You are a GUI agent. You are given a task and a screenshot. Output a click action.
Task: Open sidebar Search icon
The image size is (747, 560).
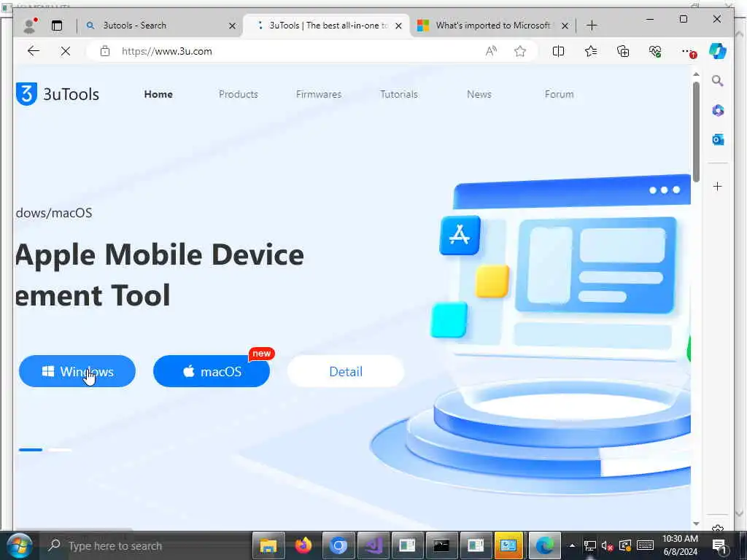[718, 80]
